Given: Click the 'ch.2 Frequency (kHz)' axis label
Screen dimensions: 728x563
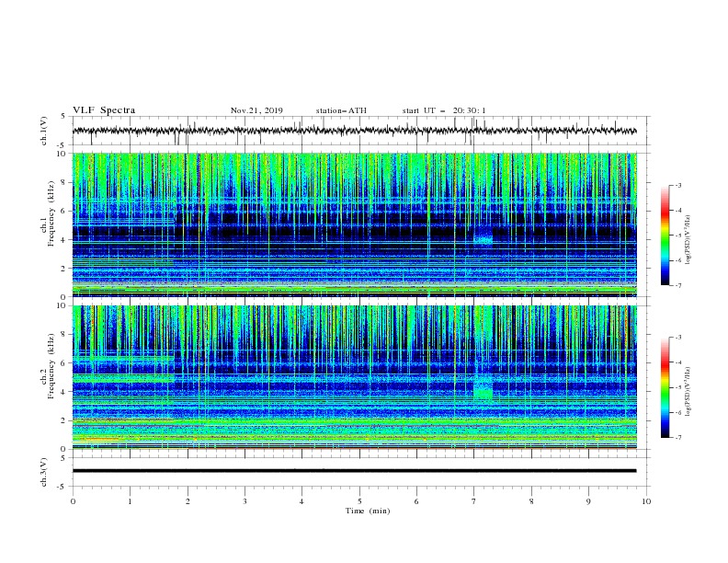Looking at the screenshot, I should [x=48, y=366].
